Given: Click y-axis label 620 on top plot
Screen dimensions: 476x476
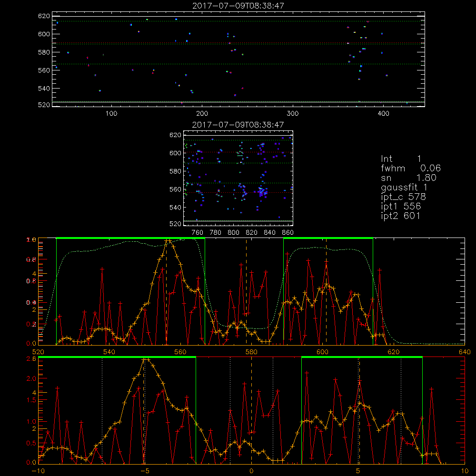Looking at the screenshot, I should 44,16.
